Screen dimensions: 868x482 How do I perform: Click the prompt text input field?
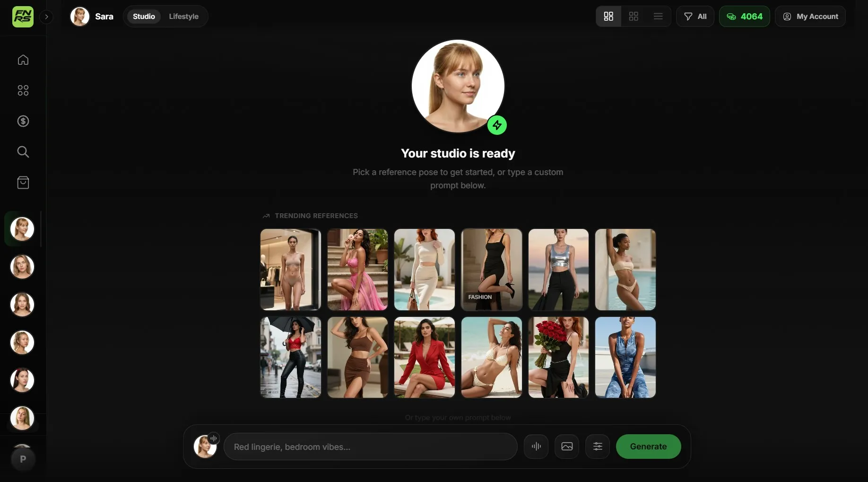tap(370, 447)
